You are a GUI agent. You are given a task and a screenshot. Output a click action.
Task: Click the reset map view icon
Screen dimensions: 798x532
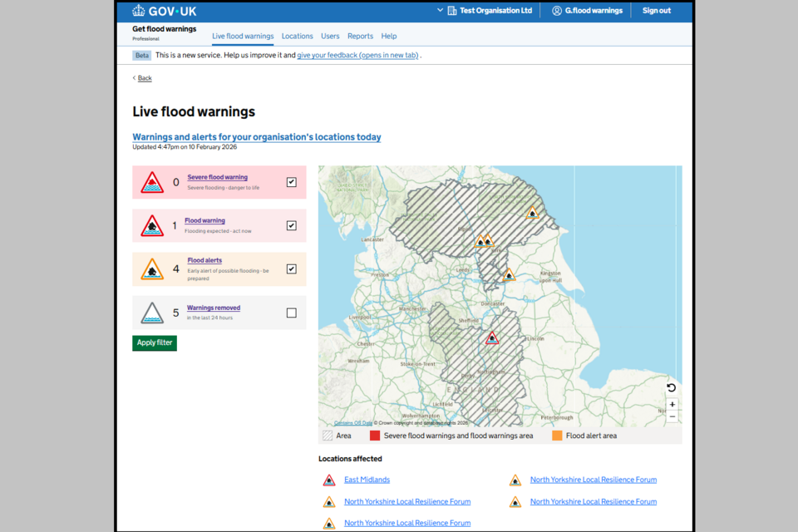[672, 388]
